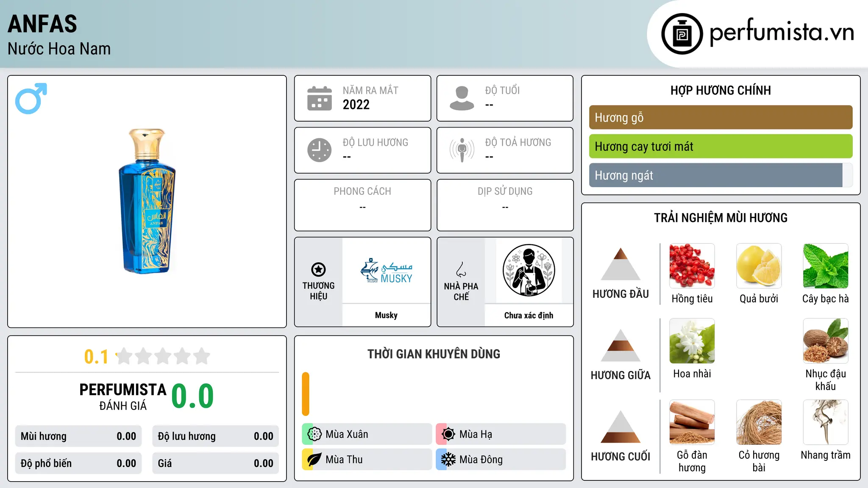Click the ANFAS blue perfume bottle image
This screenshot has width=868, height=488.
click(147, 201)
